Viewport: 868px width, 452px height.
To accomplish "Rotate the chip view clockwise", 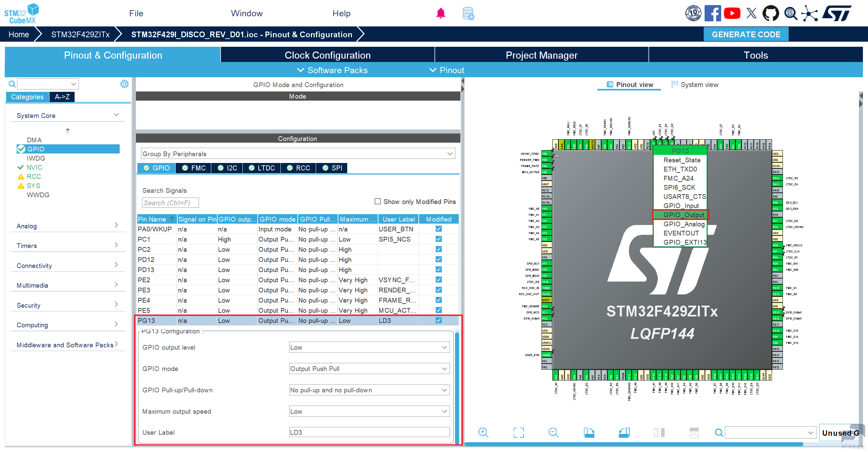I will pyautogui.click(x=589, y=432).
